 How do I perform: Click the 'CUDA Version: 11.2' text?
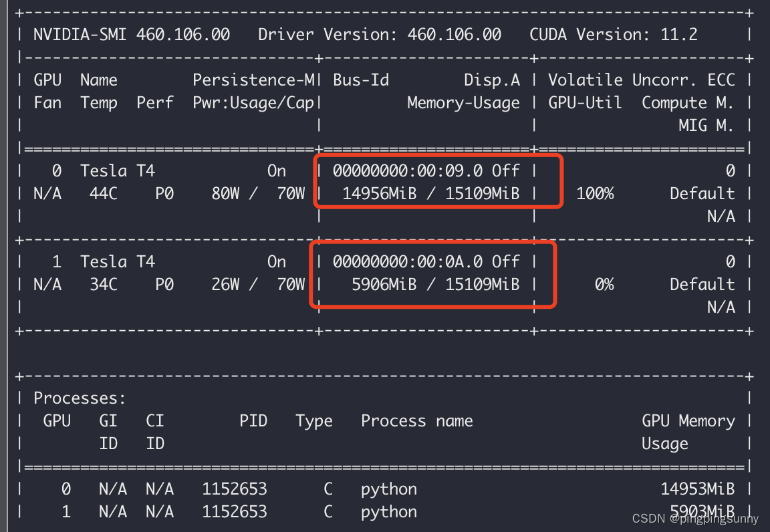point(614,34)
